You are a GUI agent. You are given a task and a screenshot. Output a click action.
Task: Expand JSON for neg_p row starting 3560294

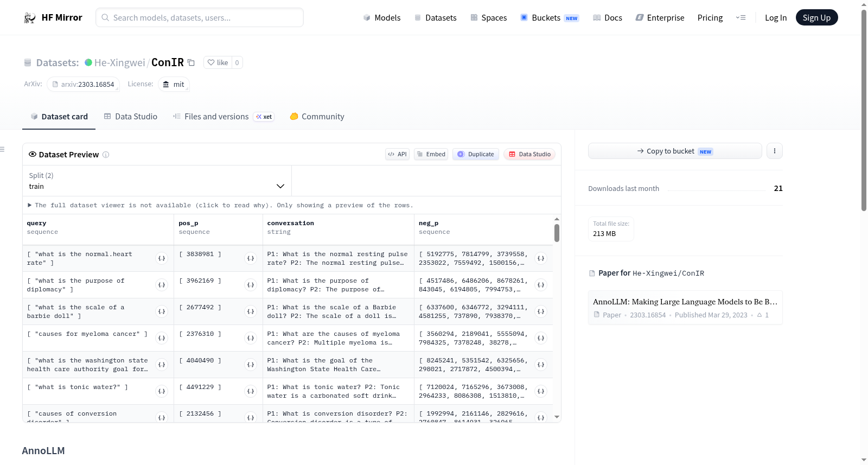click(541, 338)
